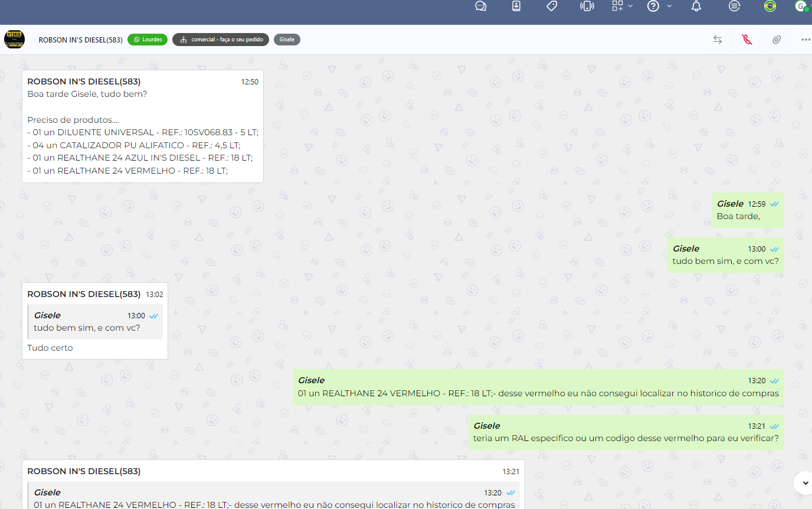Click the paperclip attachment icon
Screen dimensions: 812x509
pyautogui.click(x=777, y=40)
